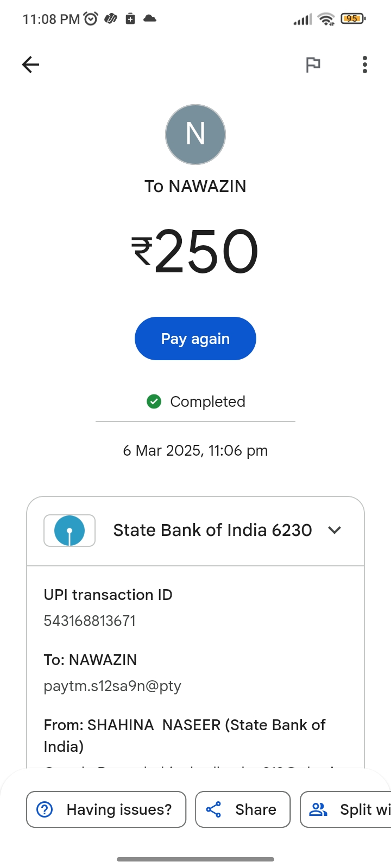Tap the battery indicator in status bar

(x=353, y=19)
